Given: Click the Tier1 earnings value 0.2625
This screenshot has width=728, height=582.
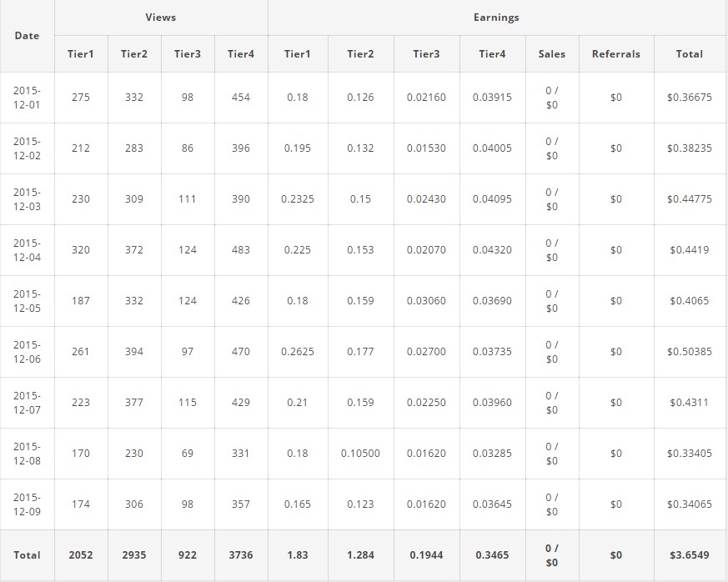Looking at the screenshot, I should [298, 352].
